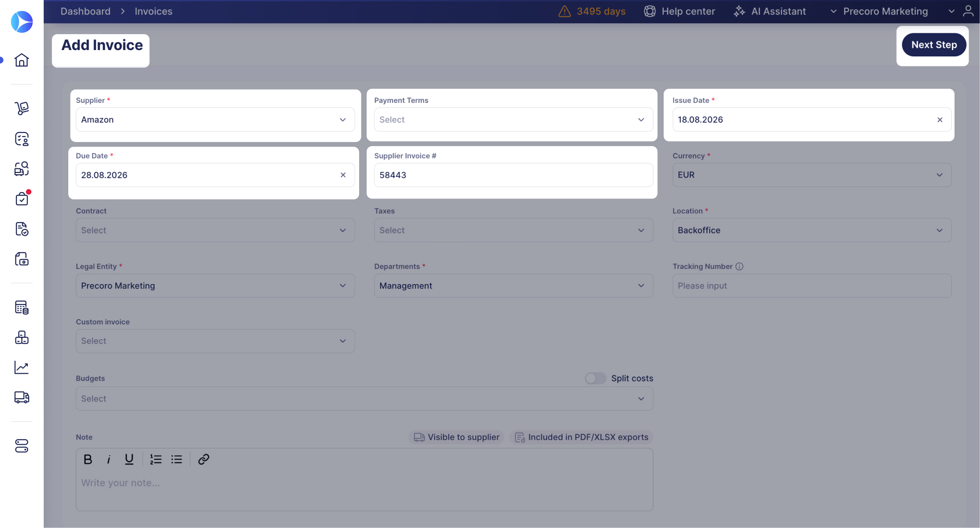Viewport: 980px width, 528px height.
Task: Click the Tracking Number input field
Action: 812,286
